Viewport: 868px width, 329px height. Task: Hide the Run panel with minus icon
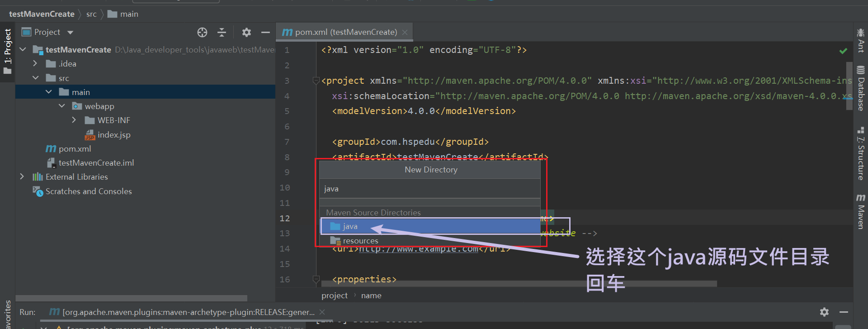(x=844, y=312)
